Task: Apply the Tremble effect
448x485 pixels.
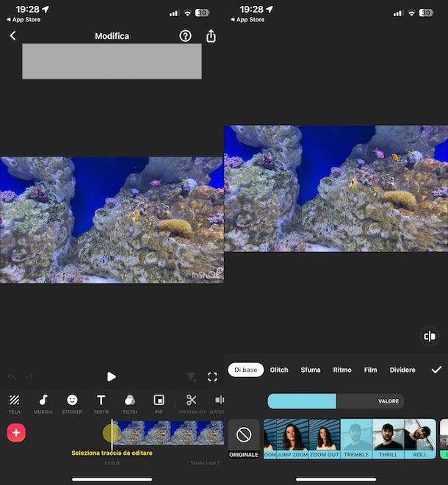Action: point(356,439)
